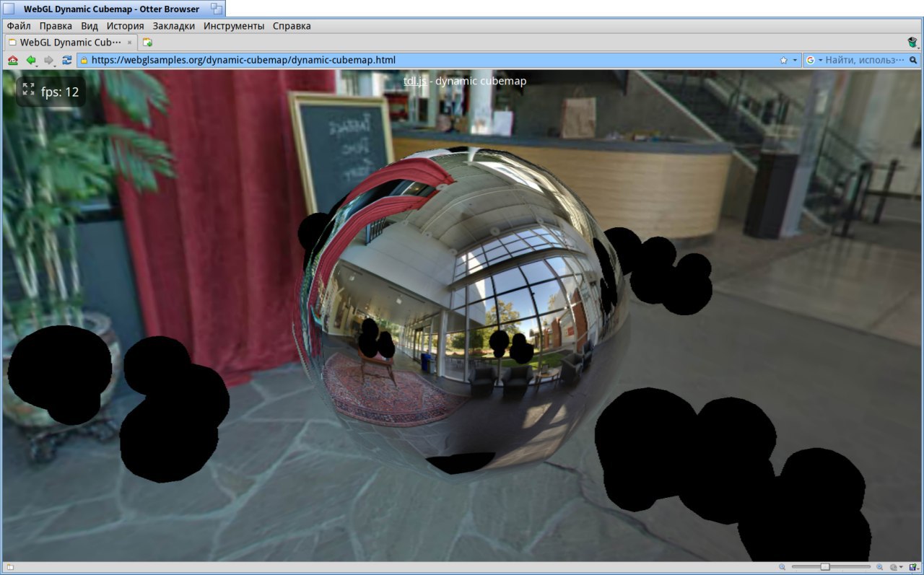The height and width of the screenshot is (575, 924).
Task: Go to the home page
Action: tap(13, 61)
